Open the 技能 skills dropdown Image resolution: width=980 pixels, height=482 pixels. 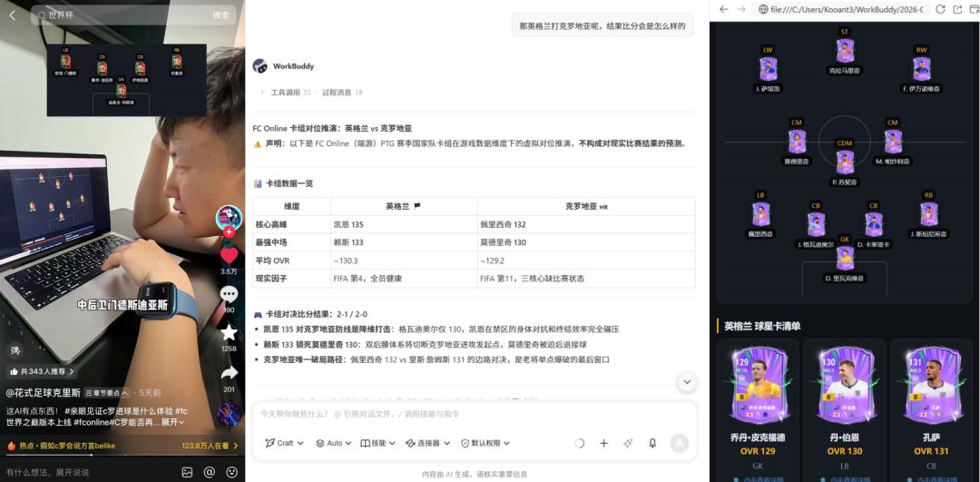coord(378,443)
